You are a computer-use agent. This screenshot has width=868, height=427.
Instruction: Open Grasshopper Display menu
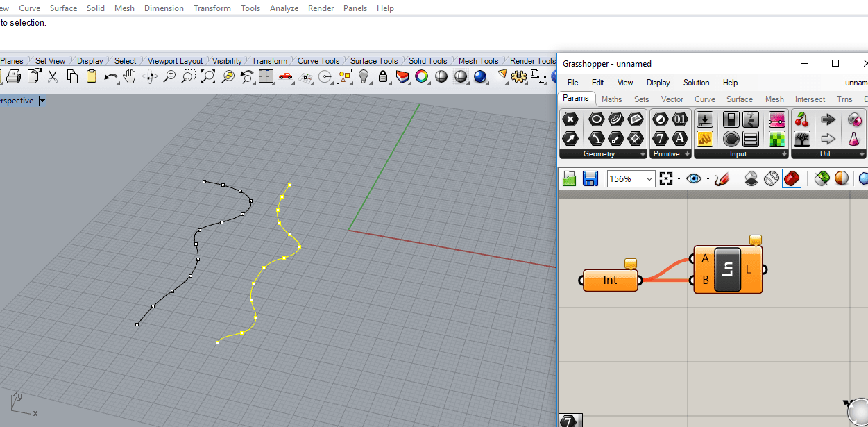(x=658, y=83)
